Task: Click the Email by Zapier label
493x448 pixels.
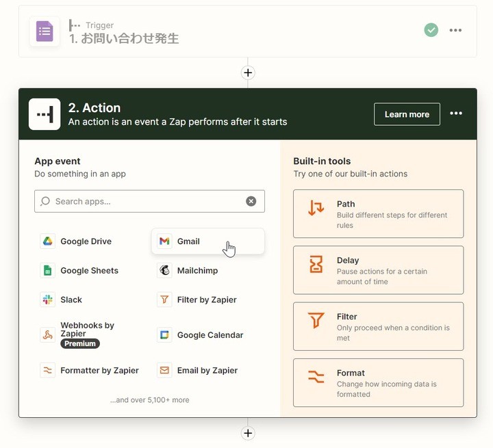Action: (x=207, y=371)
